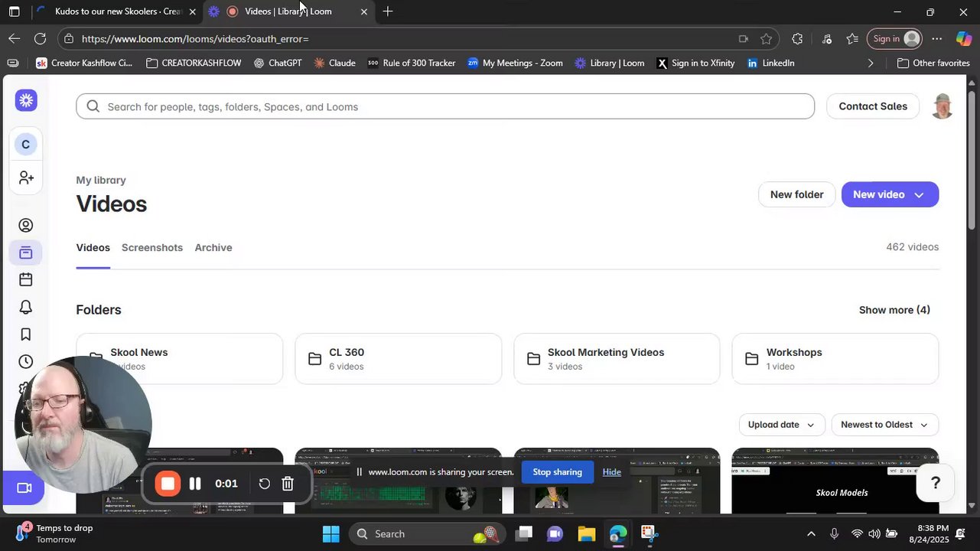Open Copilot icon in browser toolbar
980x551 pixels.
pyautogui.click(x=964, y=39)
